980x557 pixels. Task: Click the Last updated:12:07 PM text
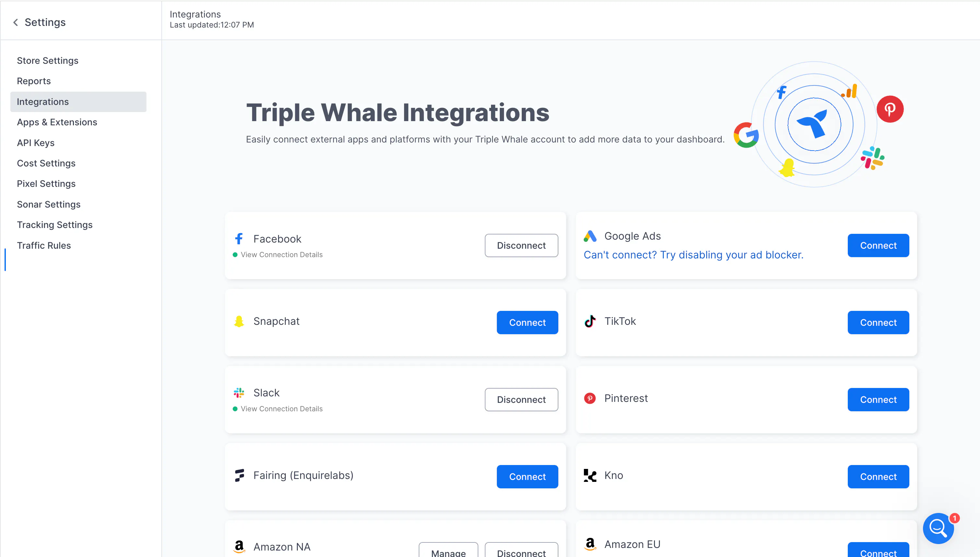coord(212,25)
